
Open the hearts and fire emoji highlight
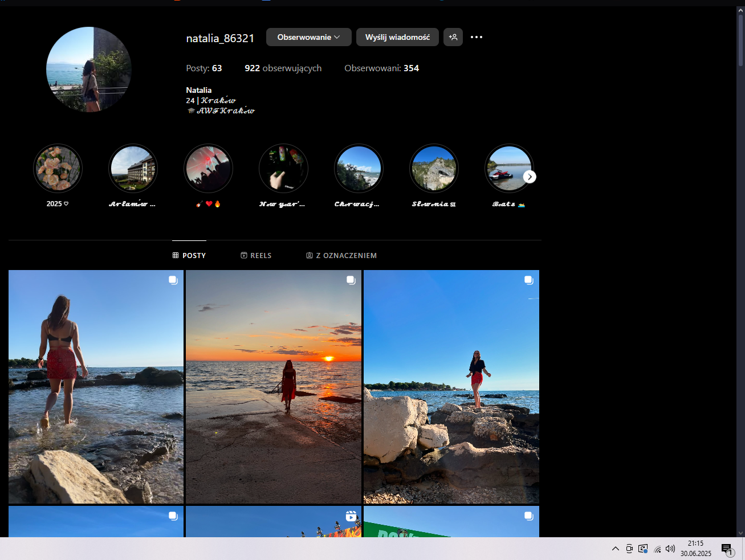(208, 169)
